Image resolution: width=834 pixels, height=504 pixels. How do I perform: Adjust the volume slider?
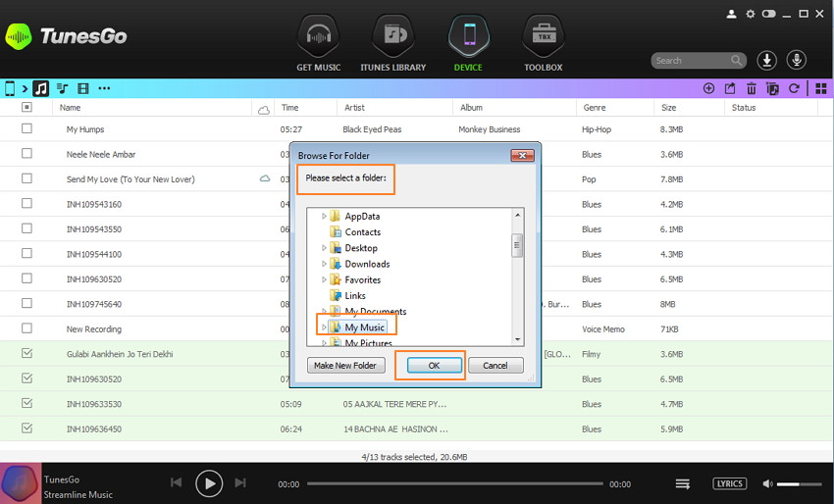(x=800, y=483)
